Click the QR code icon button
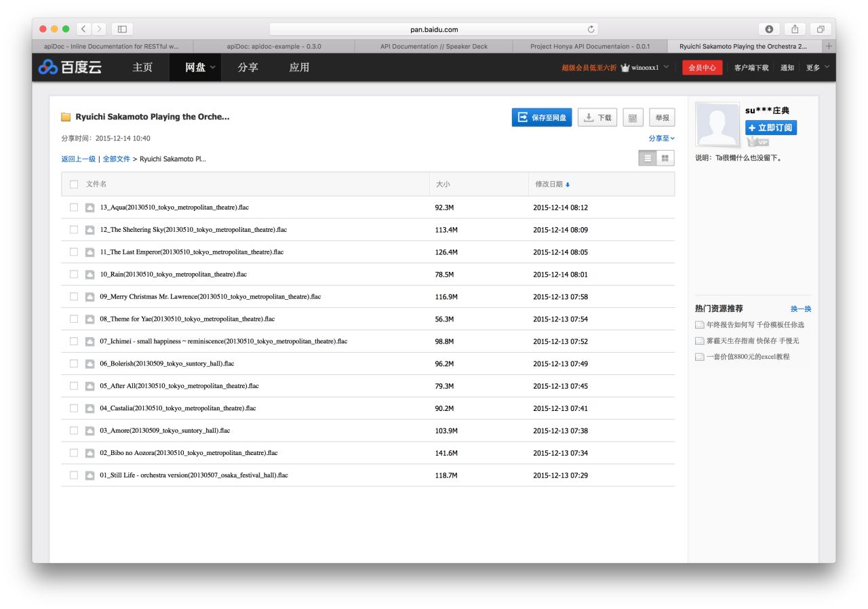Viewport: 868px width, 609px height. 633,117
